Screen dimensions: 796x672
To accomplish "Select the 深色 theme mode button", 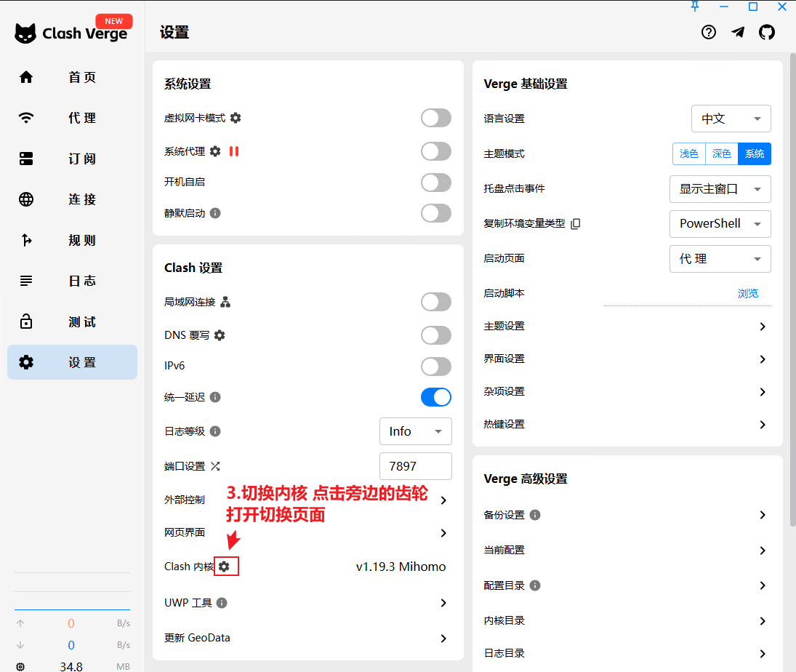I will pos(721,153).
